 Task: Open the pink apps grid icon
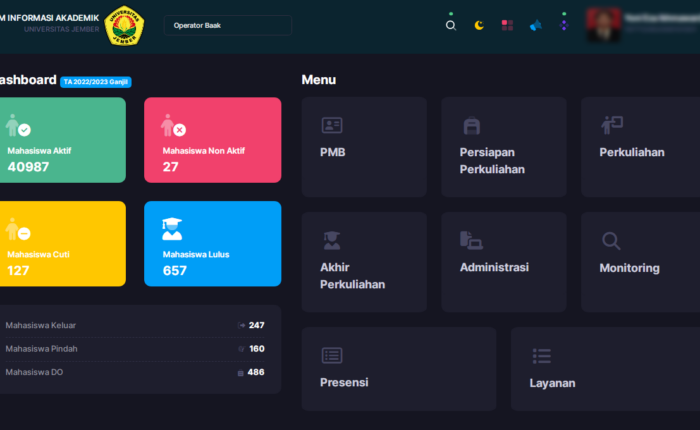(507, 25)
